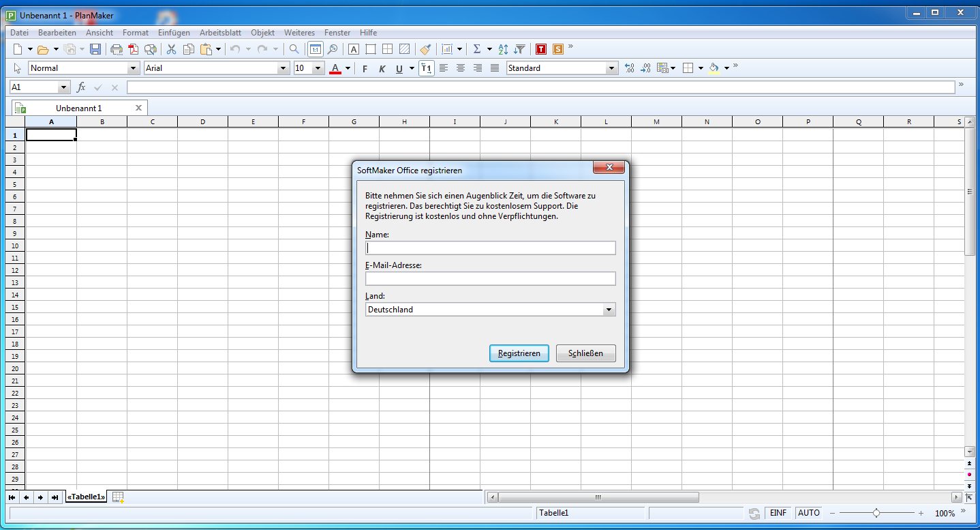The height and width of the screenshot is (530, 980).
Task: Click the Name input field in dialog
Action: pos(491,248)
